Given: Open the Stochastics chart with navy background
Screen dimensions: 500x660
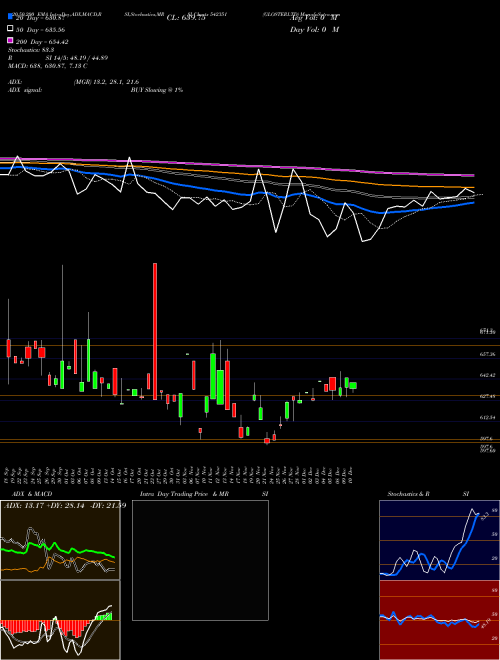Looking at the screenshot, I should tap(439, 540).
